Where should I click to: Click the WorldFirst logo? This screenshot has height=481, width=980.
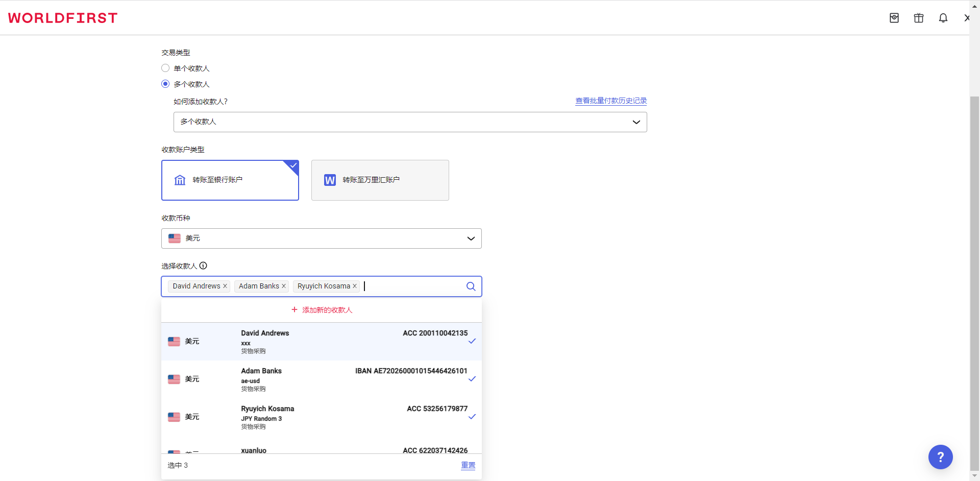[x=63, y=18]
